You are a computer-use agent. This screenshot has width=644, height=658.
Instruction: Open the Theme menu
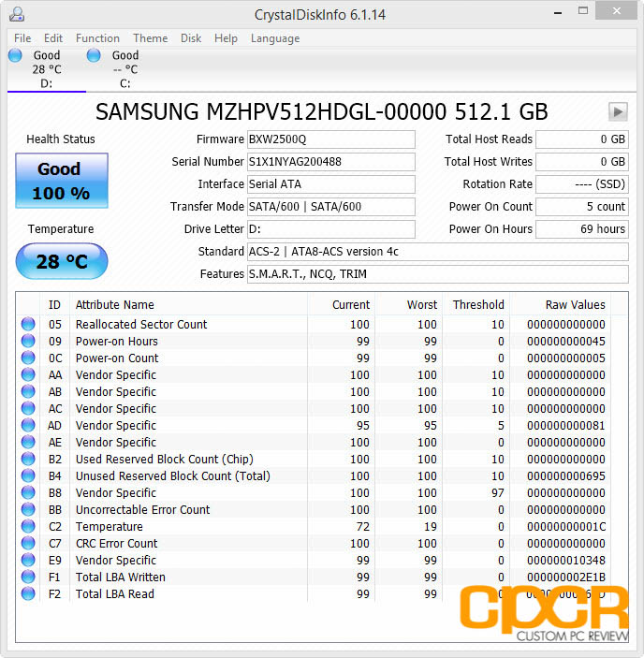(x=150, y=38)
